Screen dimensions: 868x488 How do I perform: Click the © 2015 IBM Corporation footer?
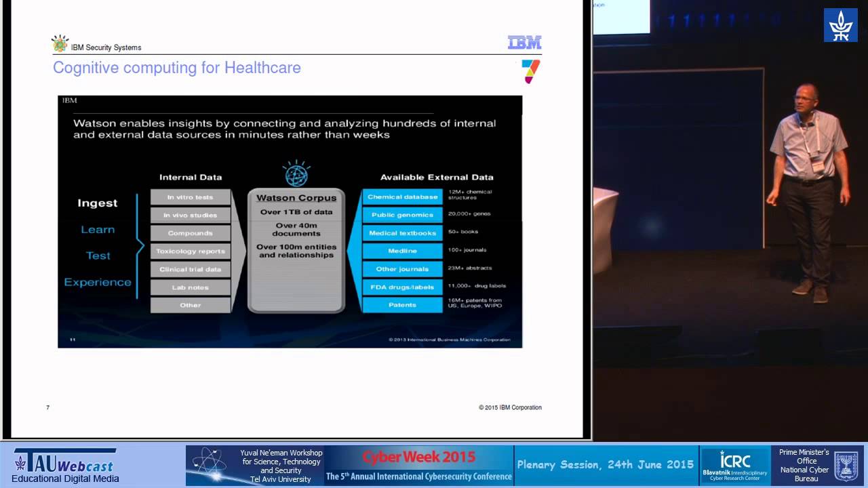point(510,407)
